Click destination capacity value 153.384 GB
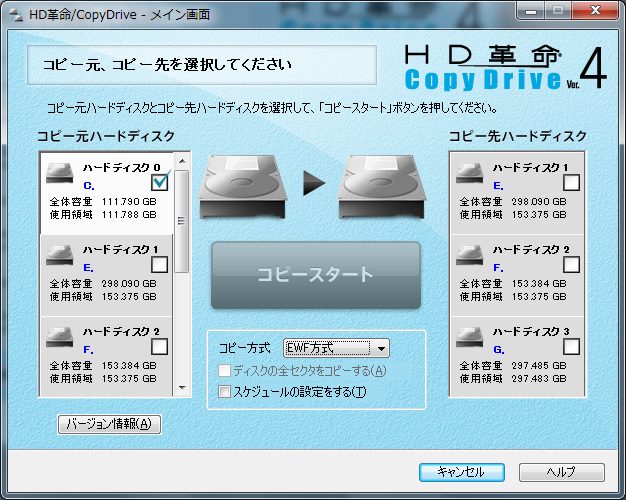626x500 pixels. pyautogui.click(x=539, y=284)
